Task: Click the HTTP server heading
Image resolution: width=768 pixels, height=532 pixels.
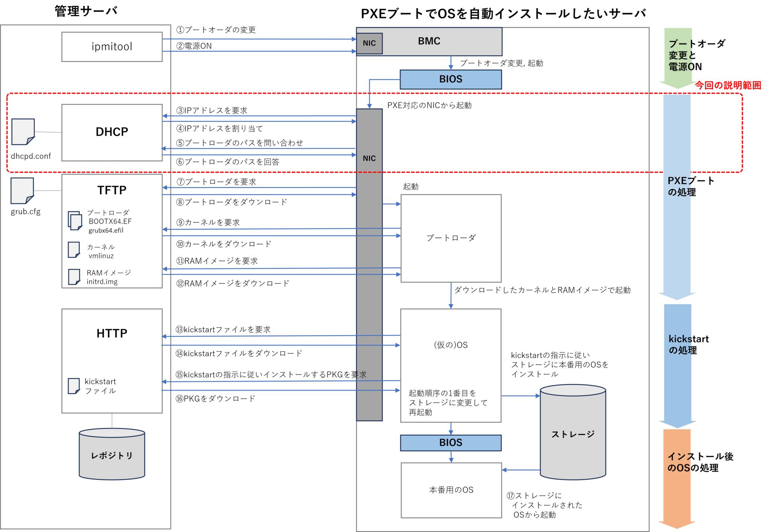Action: tap(112, 333)
